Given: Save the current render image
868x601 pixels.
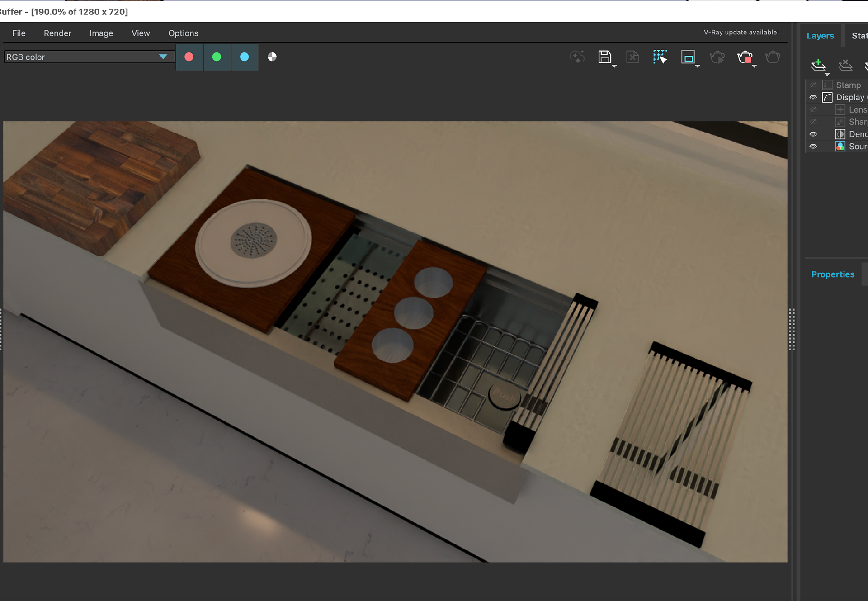Looking at the screenshot, I should pyautogui.click(x=604, y=57).
